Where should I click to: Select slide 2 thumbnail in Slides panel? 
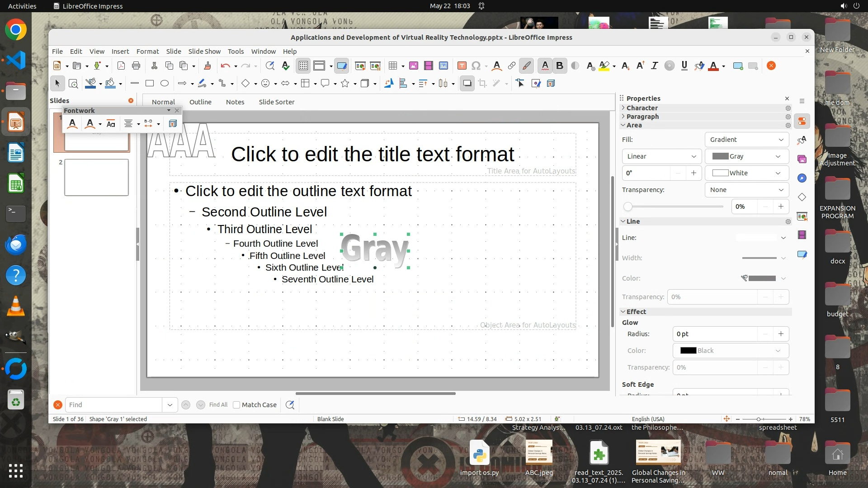tap(96, 177)
